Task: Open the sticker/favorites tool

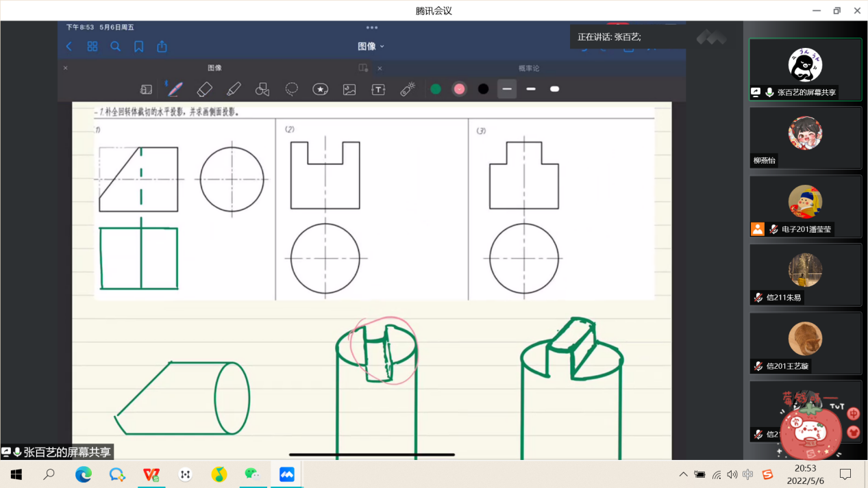Action: (320, 89)
